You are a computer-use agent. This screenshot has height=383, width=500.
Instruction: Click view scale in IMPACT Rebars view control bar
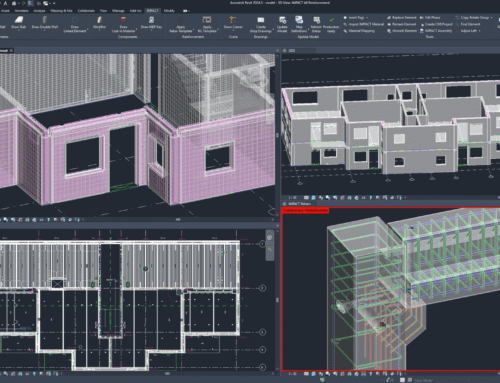click(292, 374)
